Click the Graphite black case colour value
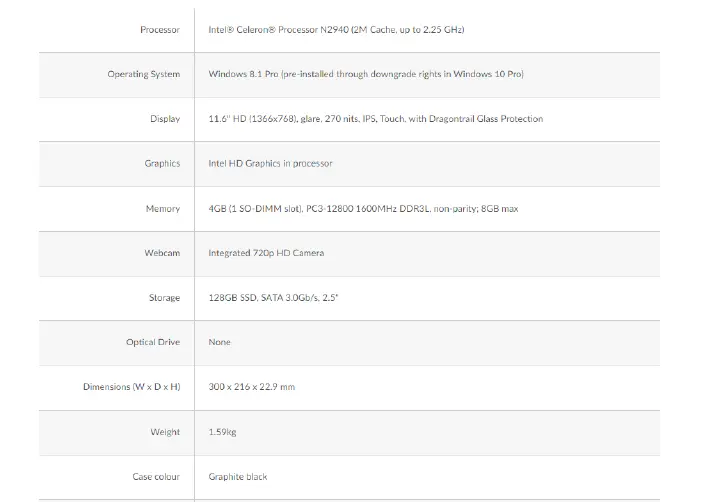 (238, 477)
